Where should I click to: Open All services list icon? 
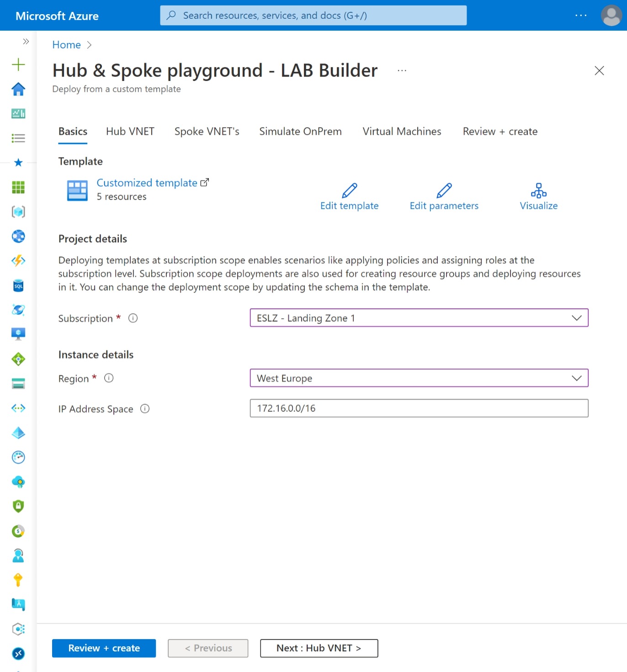18,138
